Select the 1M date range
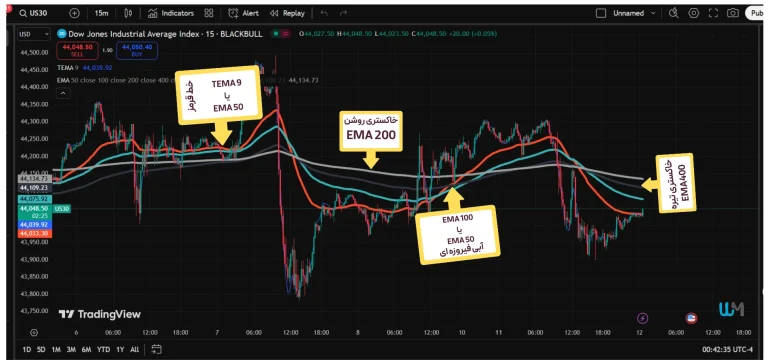The image size is (768, 360). pos(56,349)
